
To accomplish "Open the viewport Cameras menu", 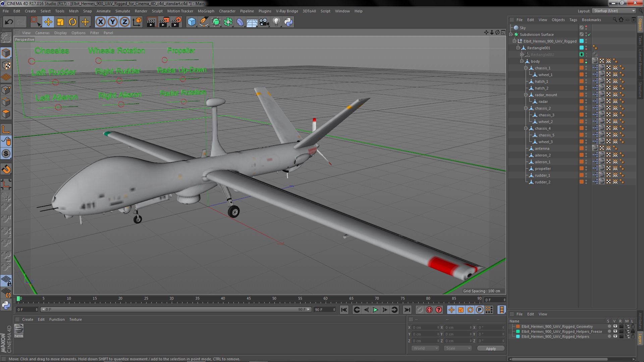I will pos(42,33).
